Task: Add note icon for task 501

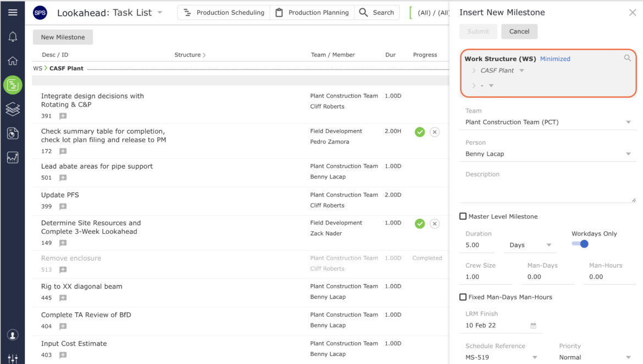Action: (x=63, y=178)
